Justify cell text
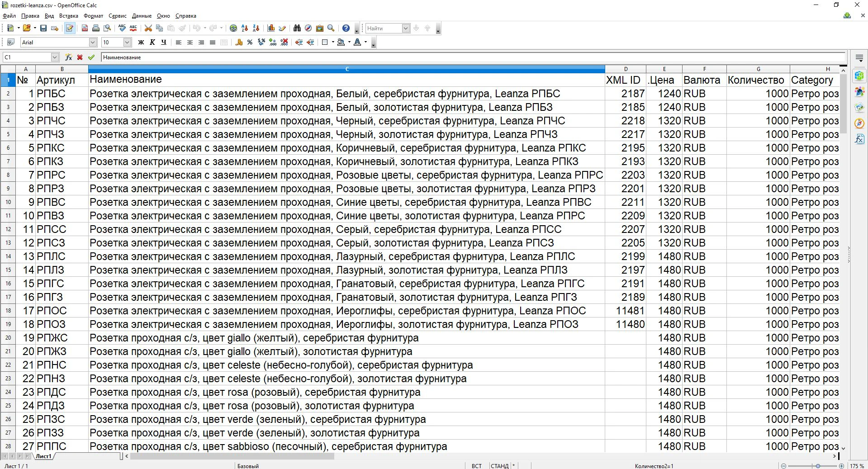Viewport: 868px width, 469px height. tap(213, 42)
